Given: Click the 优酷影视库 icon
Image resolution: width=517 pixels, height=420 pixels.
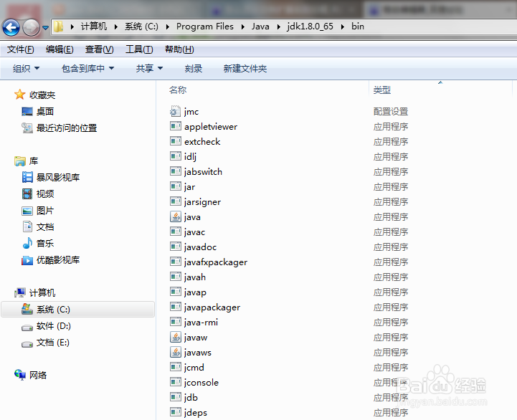Looking at the screenshot, I should pyautogui.click(x=27, y=260).
